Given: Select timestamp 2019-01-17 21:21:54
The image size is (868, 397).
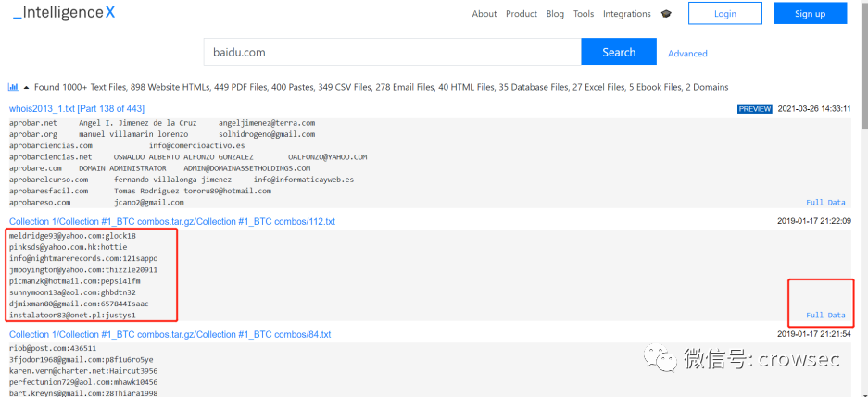Looking at the screenshot, I should click(814, 334).
